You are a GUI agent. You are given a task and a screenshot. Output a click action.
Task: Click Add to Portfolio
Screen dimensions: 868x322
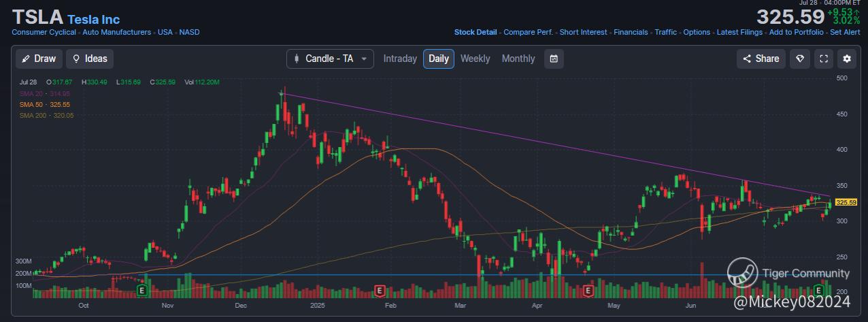tap(797, 32)
